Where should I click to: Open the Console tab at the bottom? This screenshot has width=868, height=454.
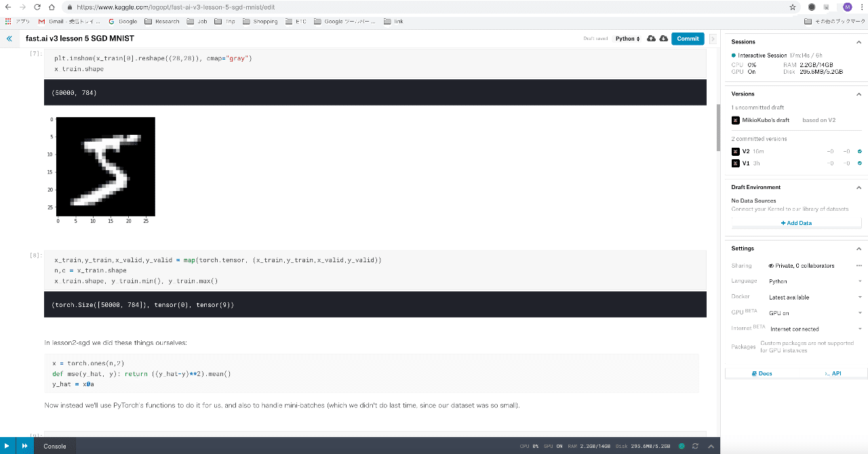[54, 446]
